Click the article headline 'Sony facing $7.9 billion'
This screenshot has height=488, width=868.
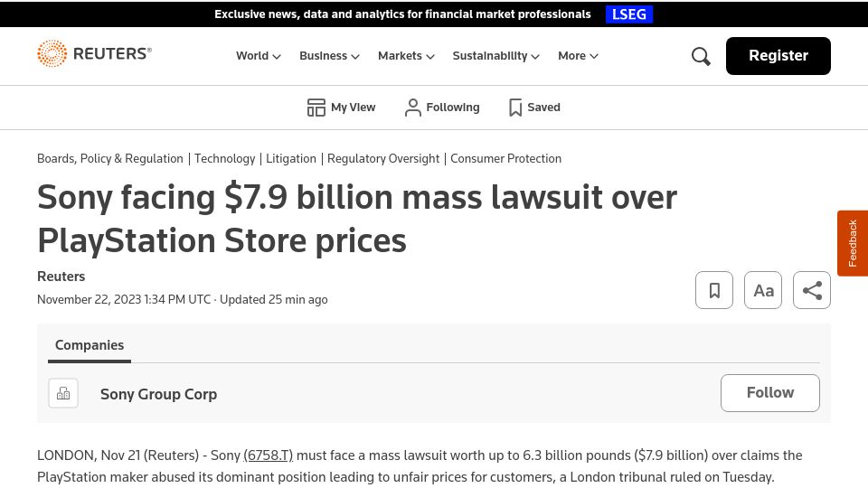click(x=357, y=219)
